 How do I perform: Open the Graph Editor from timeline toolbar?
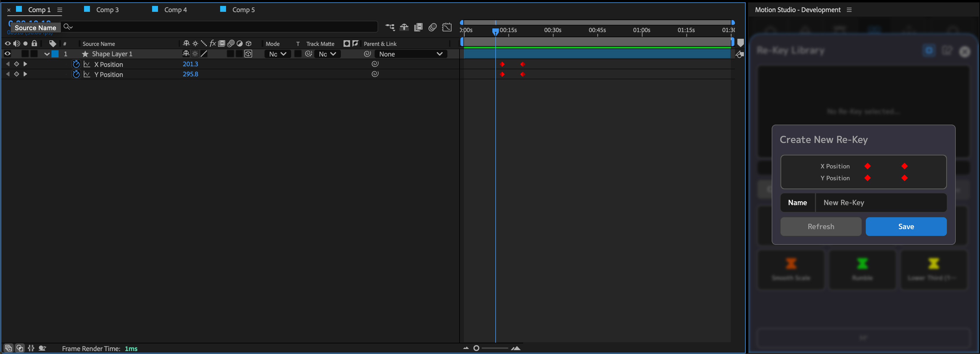tap(447, 27)
